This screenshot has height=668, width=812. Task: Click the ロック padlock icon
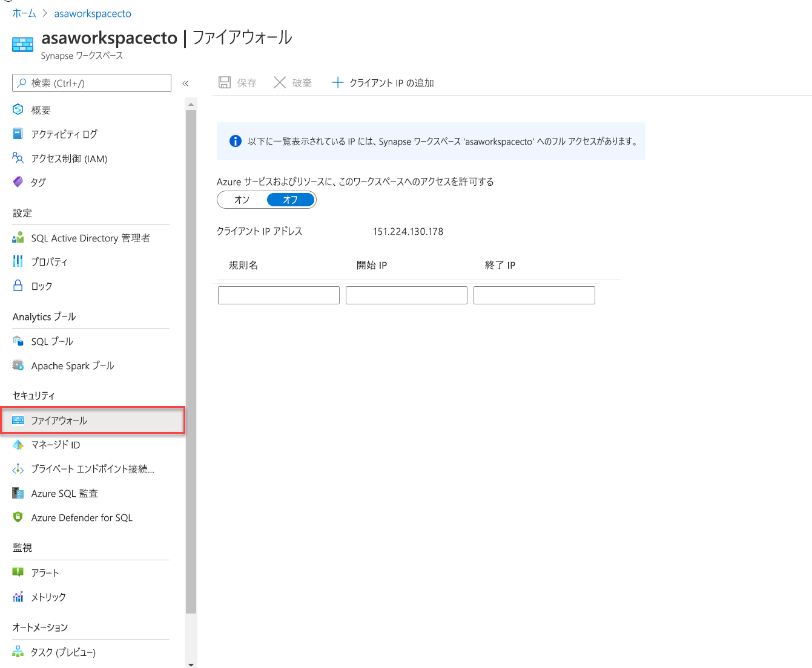click(18, 286)
